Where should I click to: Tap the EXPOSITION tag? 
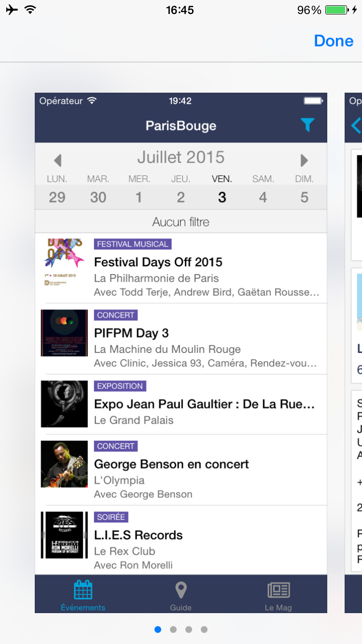pyautogui.click(x=120, y=386)
